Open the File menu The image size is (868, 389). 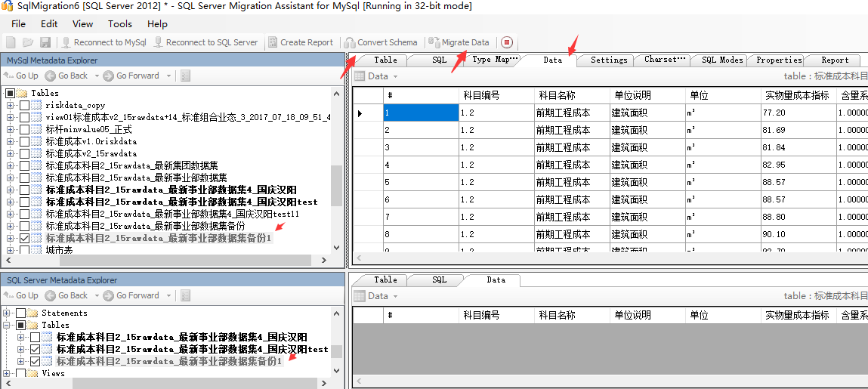tap(18, 24)
